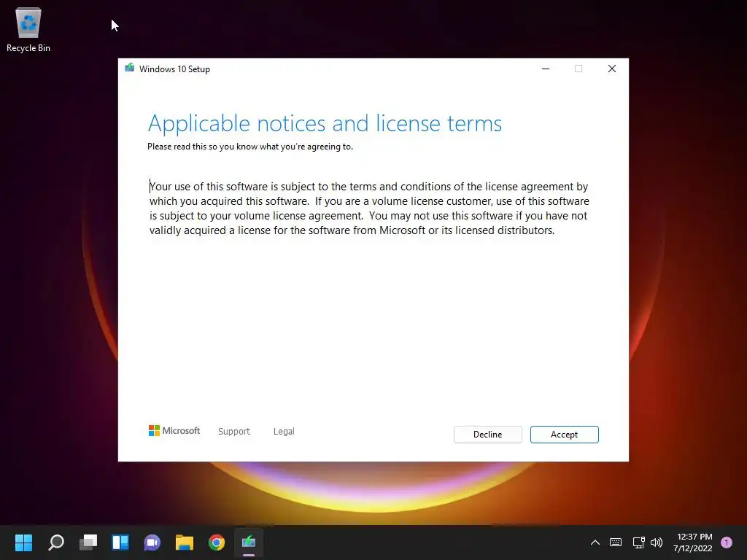Open Task View on the taskbar
Image resolution: width=747 pixels, height=560 pixels.
[x=88, y=542]
